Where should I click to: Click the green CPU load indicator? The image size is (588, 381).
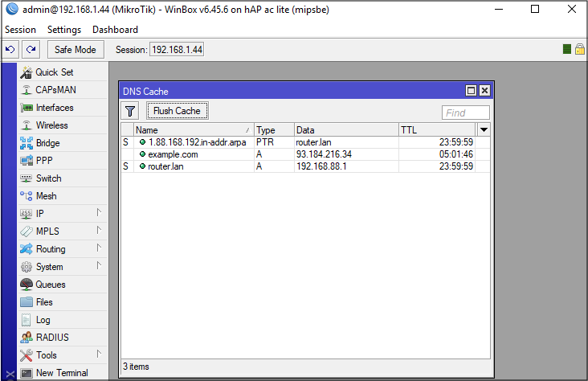(567, 49)
